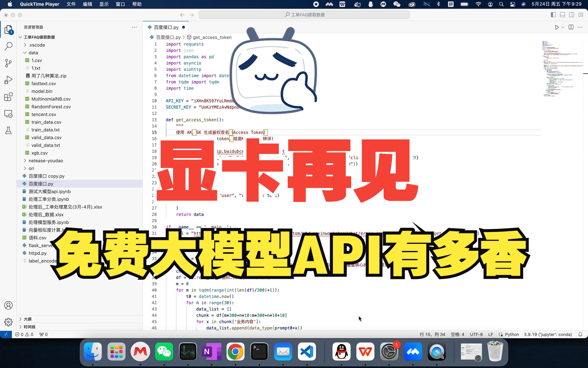Open Google Chrome from the Dock
This screenshot has height=368, width=588.
(235, 352)
